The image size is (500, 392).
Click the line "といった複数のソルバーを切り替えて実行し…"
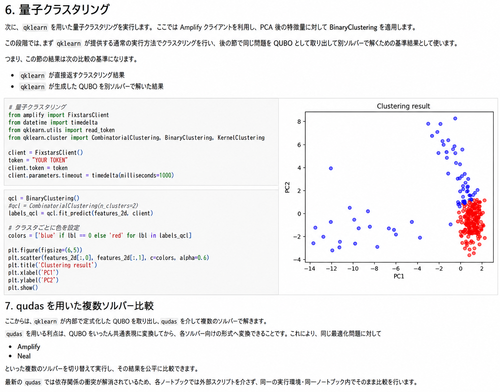click(102, 369)
